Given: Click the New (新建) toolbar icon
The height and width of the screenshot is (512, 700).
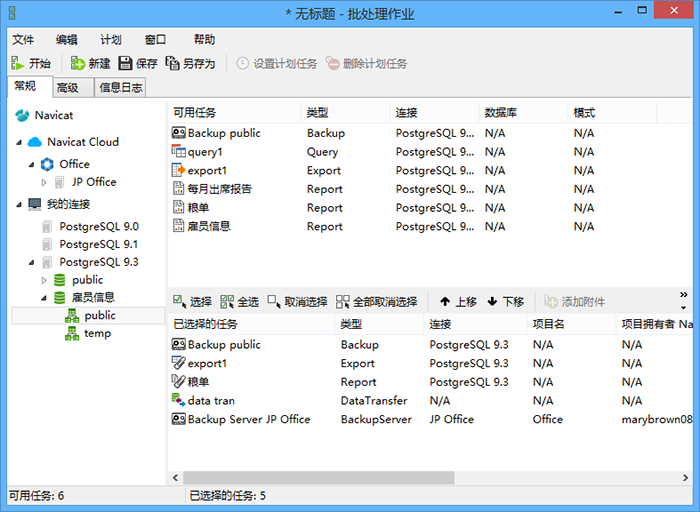Looking at the screenshot, I should click(78, 64).
